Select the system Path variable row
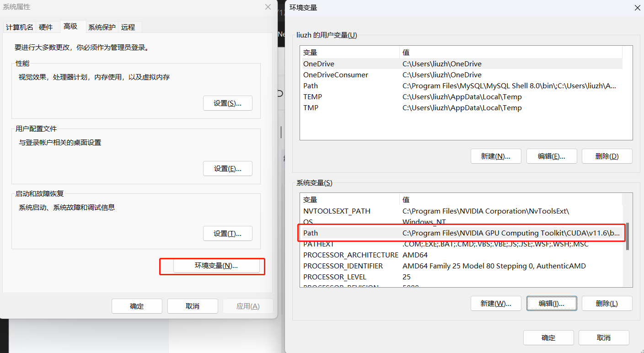 coord(461,233)
